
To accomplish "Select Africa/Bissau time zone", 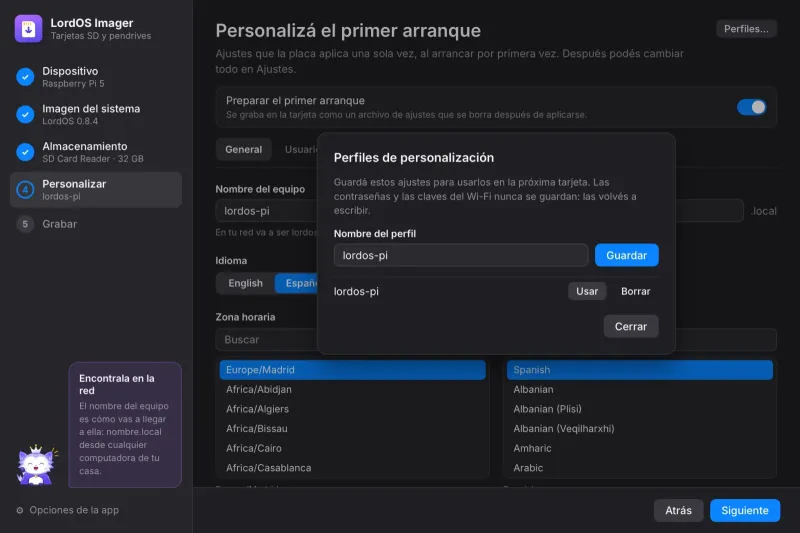I will 352,428.
